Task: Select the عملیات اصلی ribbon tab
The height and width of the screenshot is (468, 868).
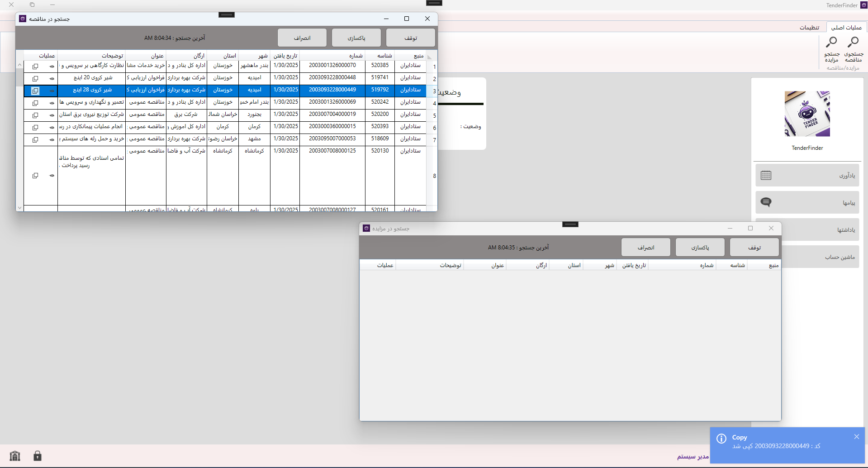Action: (x=846, y=28)
